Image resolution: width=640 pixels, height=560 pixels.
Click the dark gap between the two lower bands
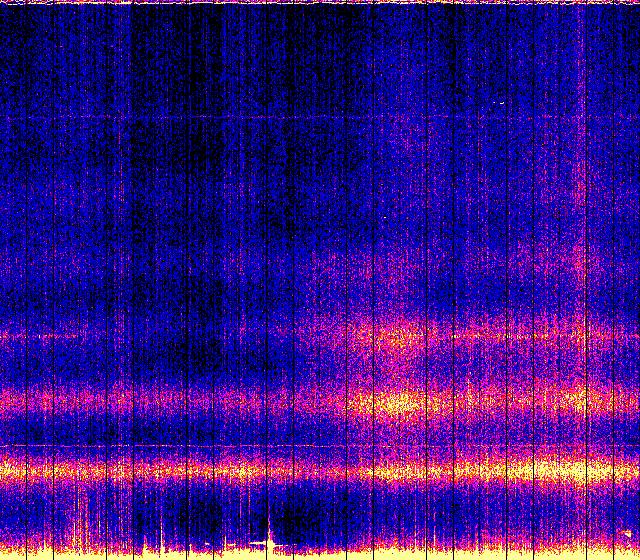coord(200,435)
